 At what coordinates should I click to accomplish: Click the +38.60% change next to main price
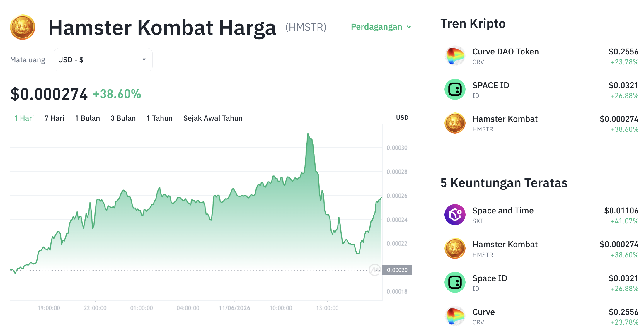[x=117, y=94]
